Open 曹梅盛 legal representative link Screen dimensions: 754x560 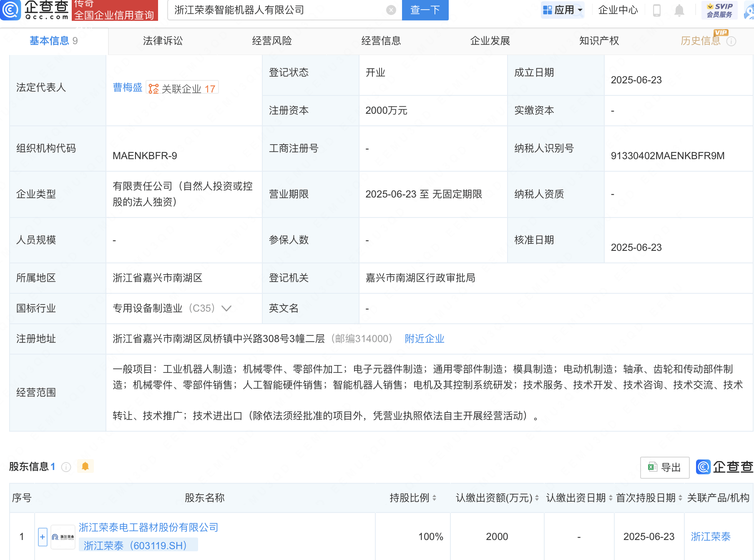pos(127,87)
